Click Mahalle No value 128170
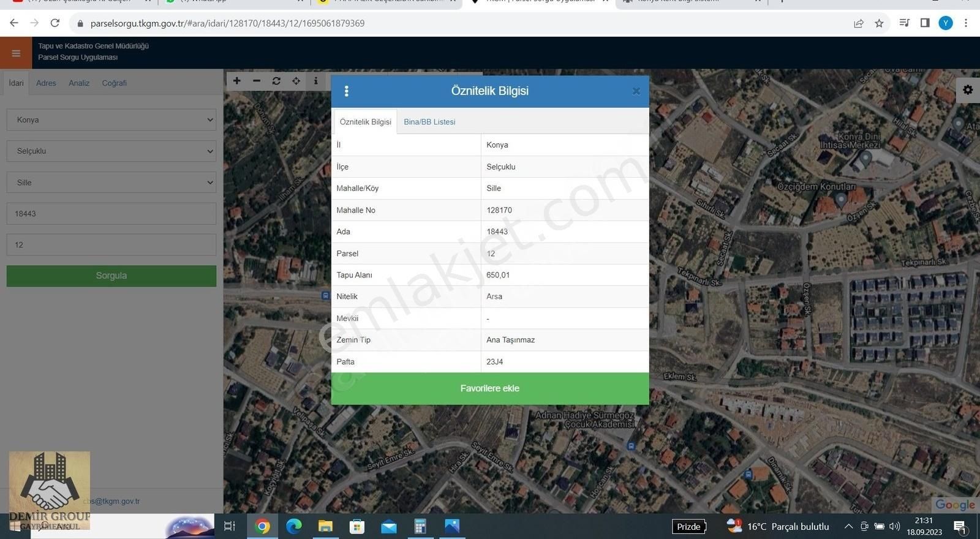Image resolution: width=980 pixels, height=539 pixels. click(x=499, y=210)
